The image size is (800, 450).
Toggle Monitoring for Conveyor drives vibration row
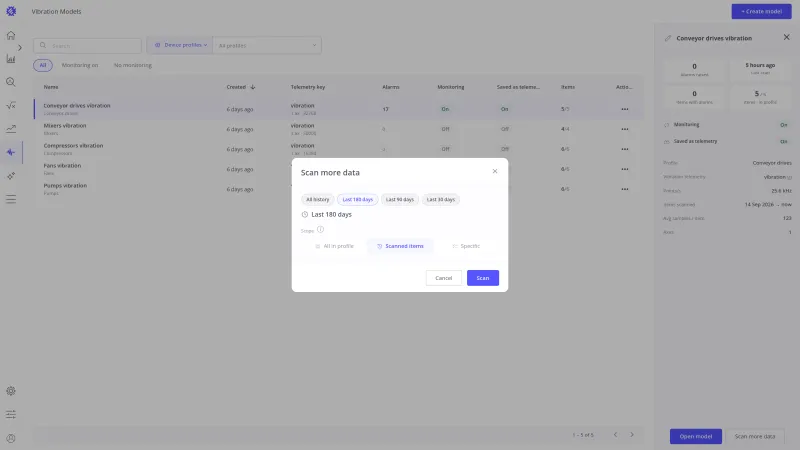pyautogui.click(x=445, y=109)
